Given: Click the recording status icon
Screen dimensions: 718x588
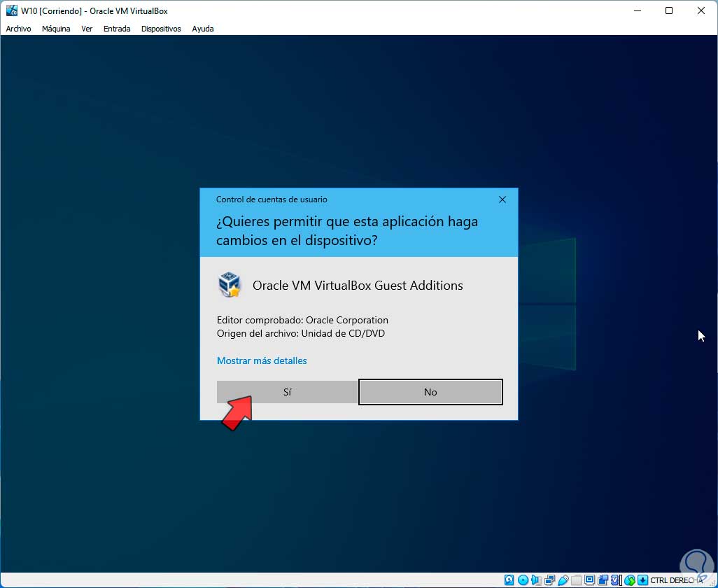Looking at the screenshot, I should pos(603,580).
